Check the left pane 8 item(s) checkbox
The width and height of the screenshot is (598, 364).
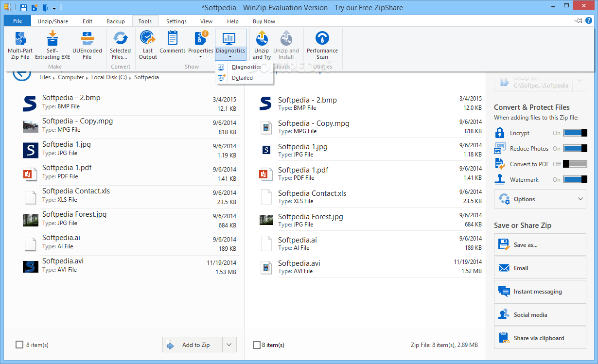coord(19,345)
